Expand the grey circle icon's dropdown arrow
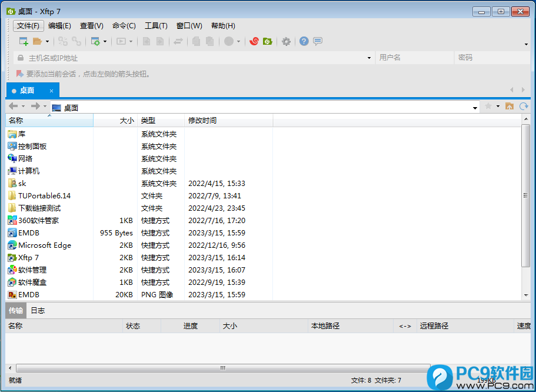Image resolution: width=536 pixels, height=392 pixels. 239,42
